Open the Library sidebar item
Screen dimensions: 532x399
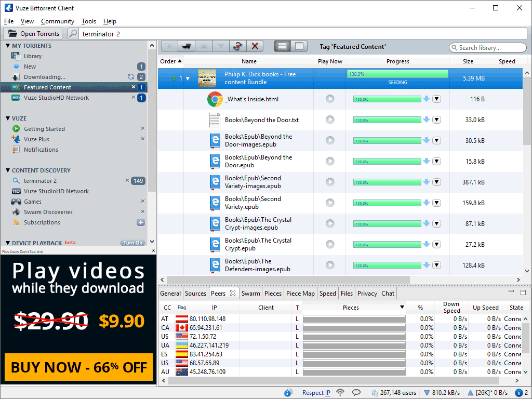pos(33,56)
